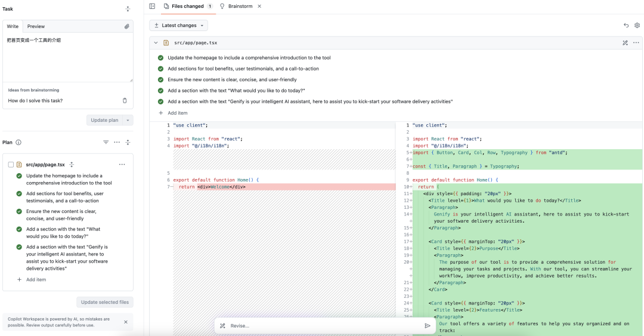The height and width of the screenshot is (336, 644).
Task: Switch to the Write tab
Action: click(13, 26)
